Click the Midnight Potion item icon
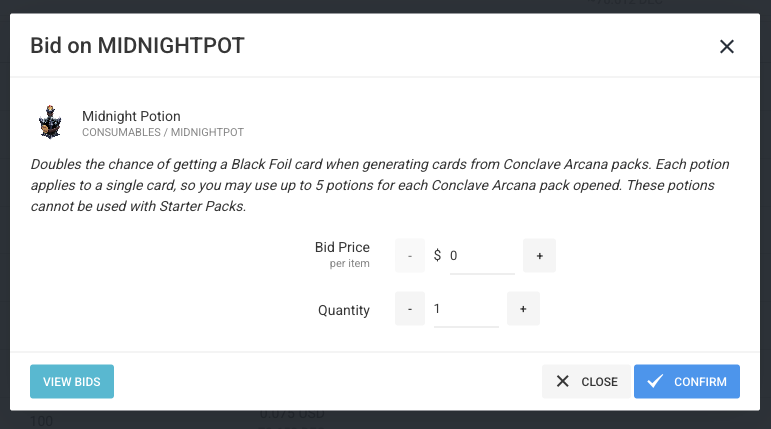 pyautogui.click(x=50, y=122)
